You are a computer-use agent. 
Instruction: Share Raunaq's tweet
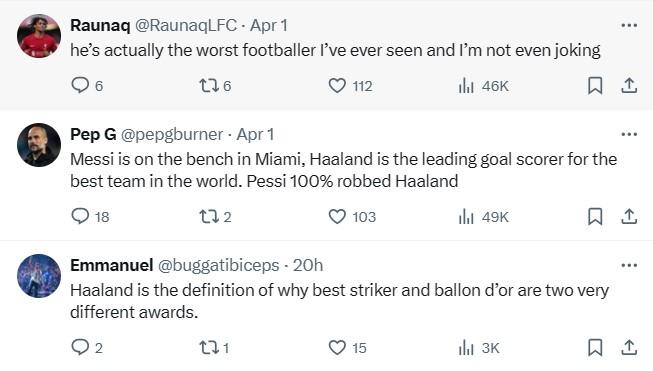point(629,86)
